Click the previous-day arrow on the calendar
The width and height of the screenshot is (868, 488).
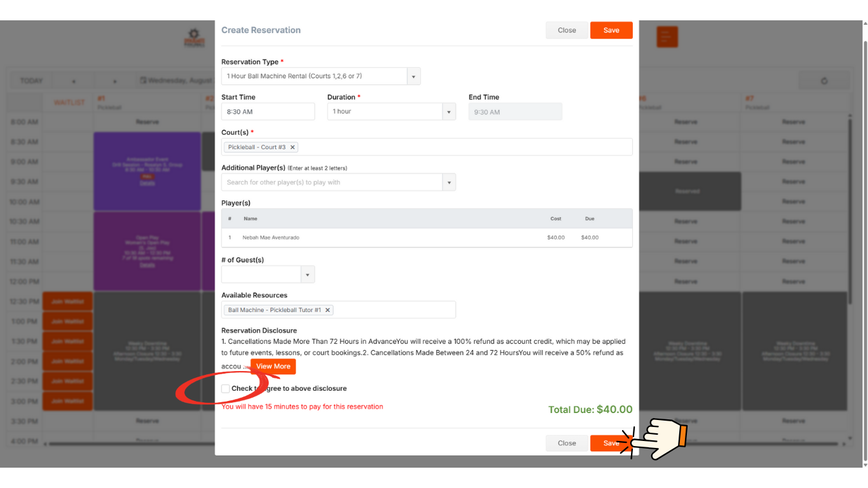pos(73,80)
